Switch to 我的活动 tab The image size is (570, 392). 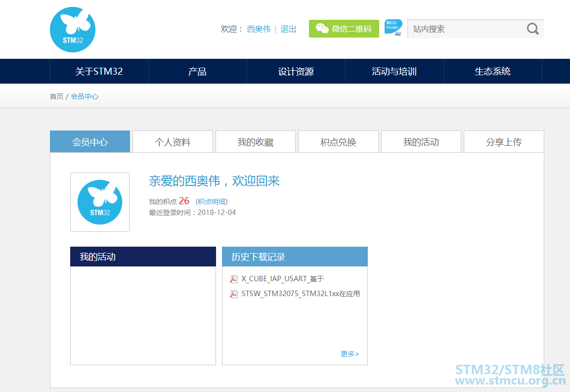tap(421, 142)
